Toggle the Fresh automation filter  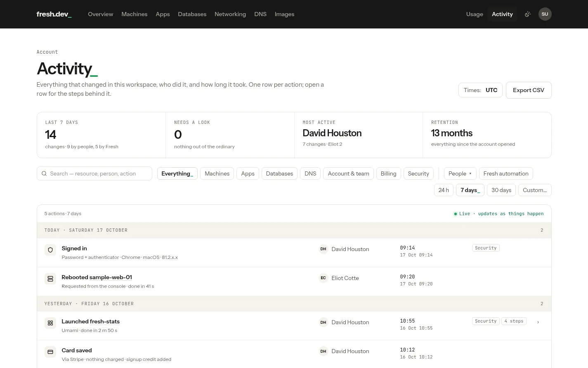(506, 173)
